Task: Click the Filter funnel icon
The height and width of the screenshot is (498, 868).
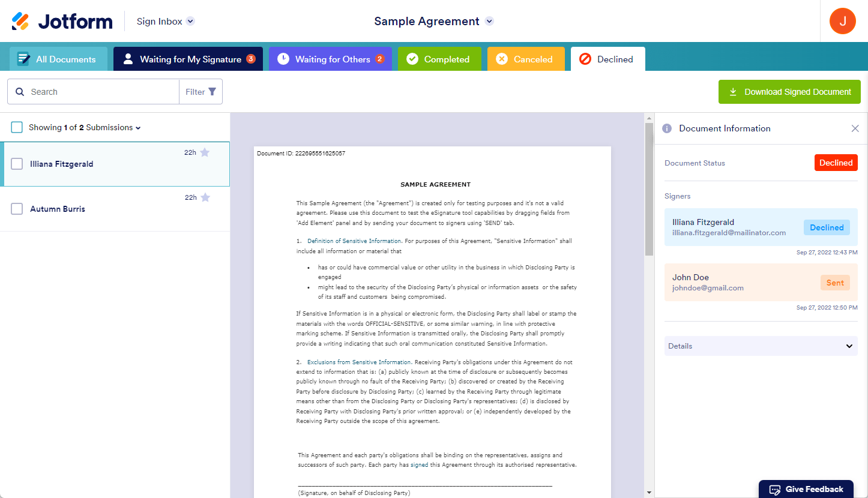Action: 211,92
